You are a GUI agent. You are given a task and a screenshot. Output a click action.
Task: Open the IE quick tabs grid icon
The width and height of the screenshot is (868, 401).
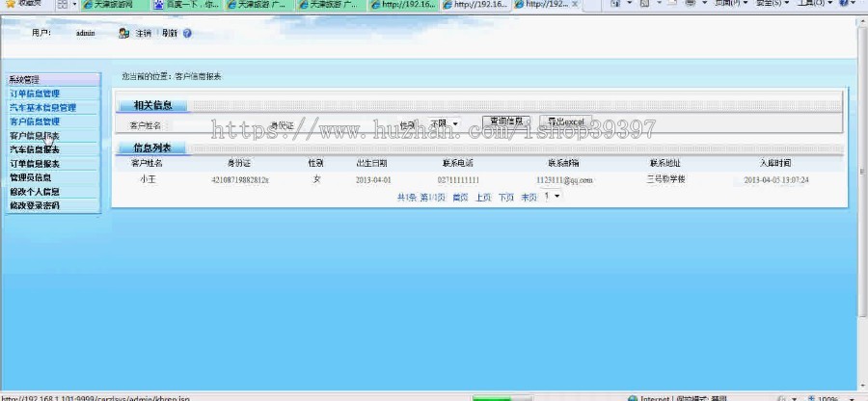pos(62,4)
